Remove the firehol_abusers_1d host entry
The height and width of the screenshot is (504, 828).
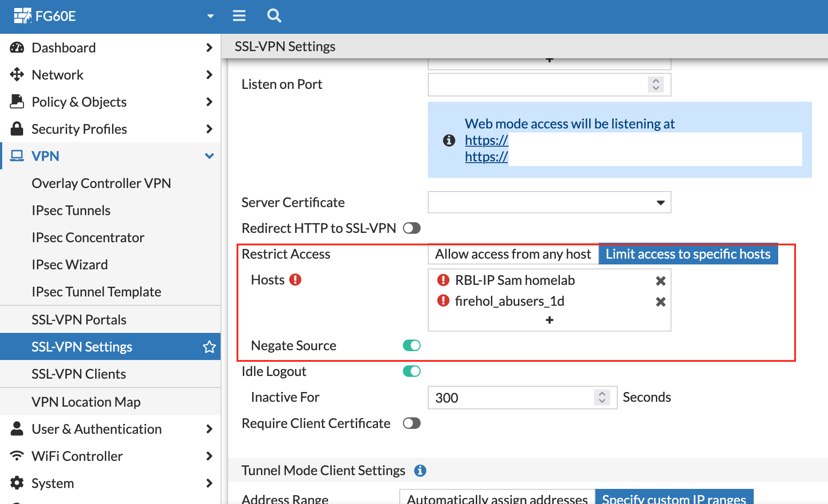(x=660, y=301)
